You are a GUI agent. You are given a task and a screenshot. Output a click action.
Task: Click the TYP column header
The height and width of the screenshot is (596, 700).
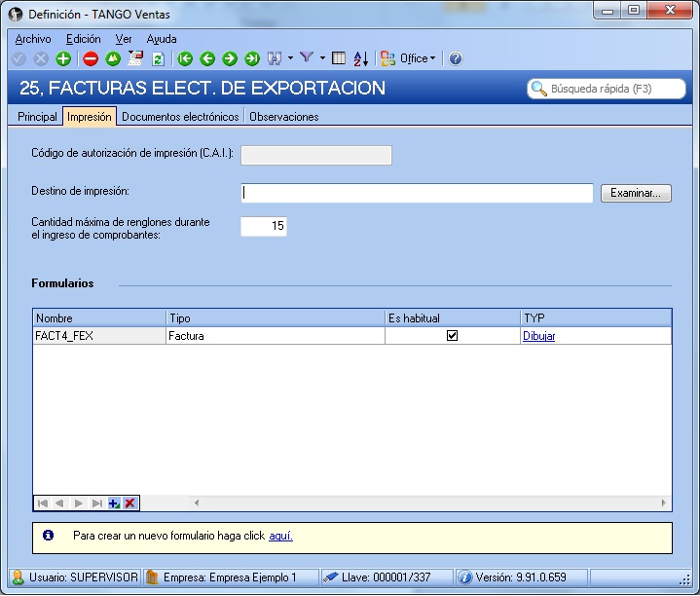click(x=596, y=318)
